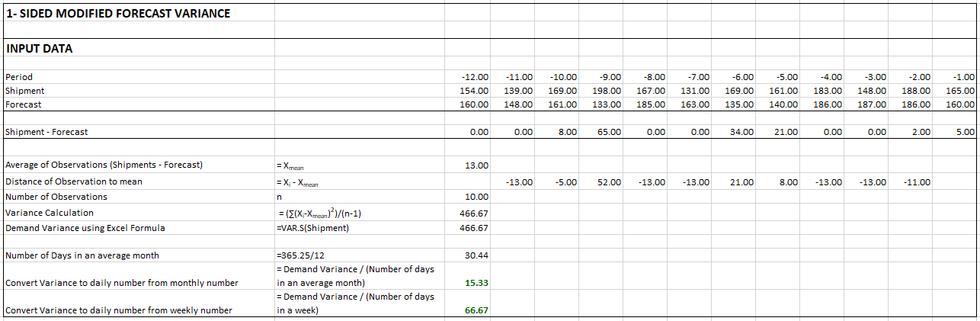Select Forecast value 187.00

click(866, 104)
